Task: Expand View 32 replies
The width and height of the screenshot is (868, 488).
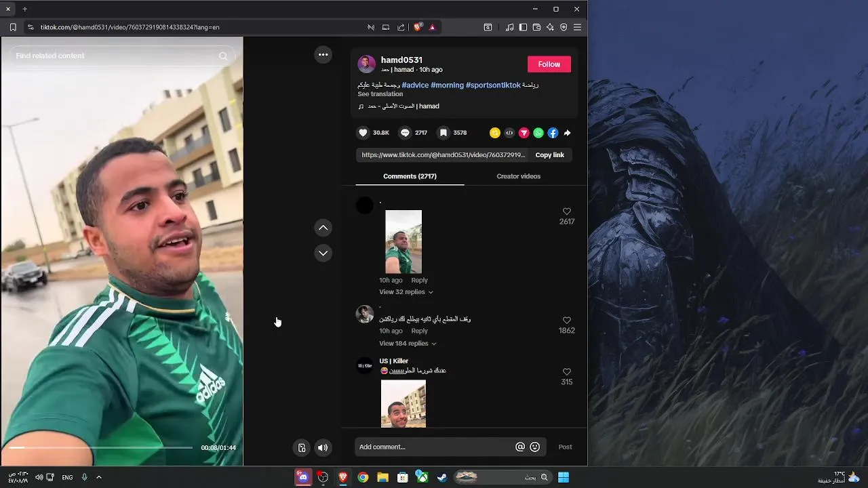Action: point(406,292)
